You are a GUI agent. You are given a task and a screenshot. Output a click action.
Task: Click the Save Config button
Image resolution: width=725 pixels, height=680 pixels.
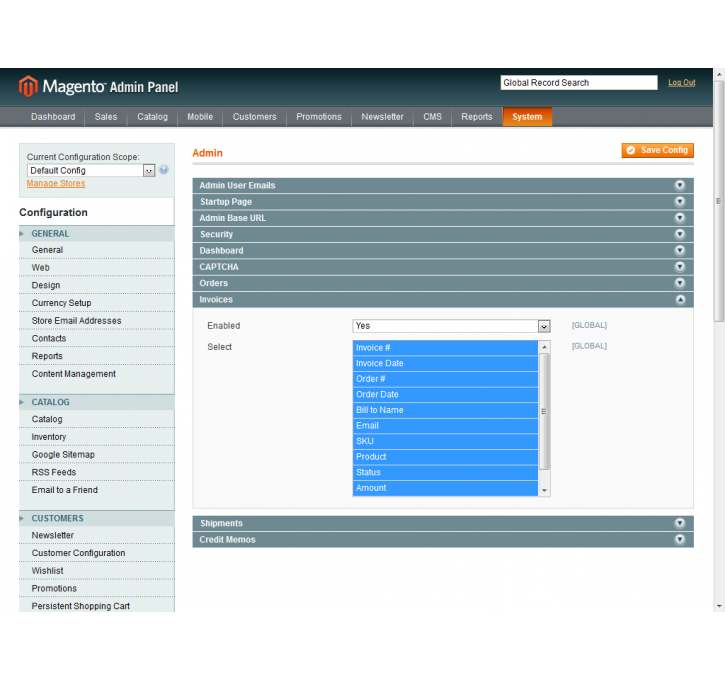coord(657,150)
